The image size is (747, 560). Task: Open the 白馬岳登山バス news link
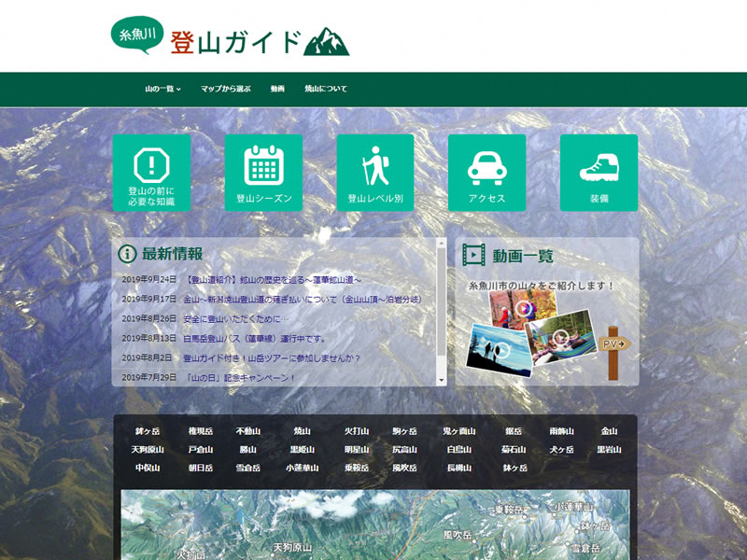pos(255,339)
